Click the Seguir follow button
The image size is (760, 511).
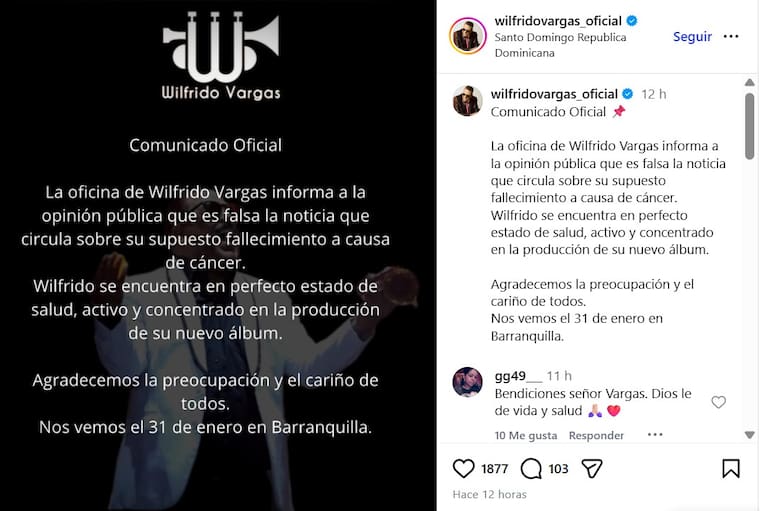coord(692,36)
